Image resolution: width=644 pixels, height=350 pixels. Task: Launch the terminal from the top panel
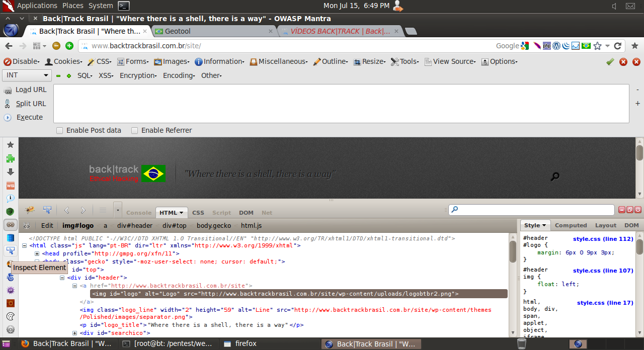click(124, 6)
